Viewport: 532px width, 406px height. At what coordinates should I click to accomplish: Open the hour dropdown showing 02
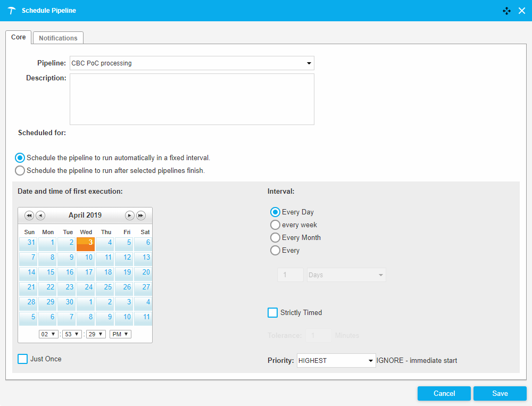(49, 334)
